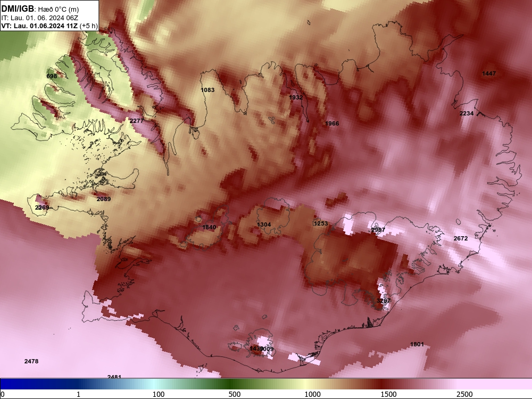Click the 1932 value label
The image size is (532, 399).
[x=296, y=97]
